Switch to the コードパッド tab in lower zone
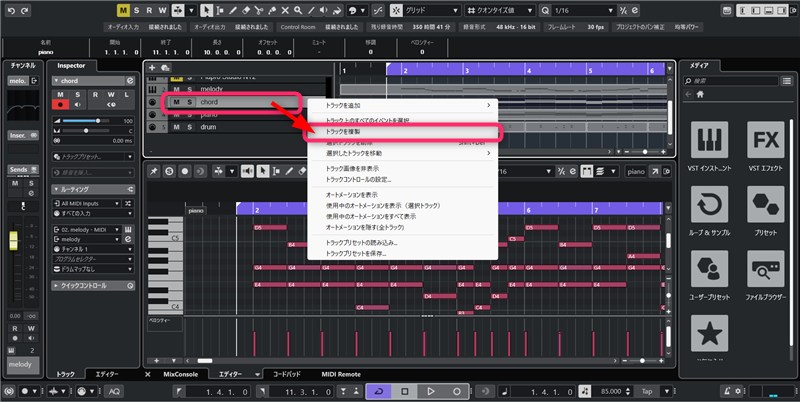 tap(287, 374)
